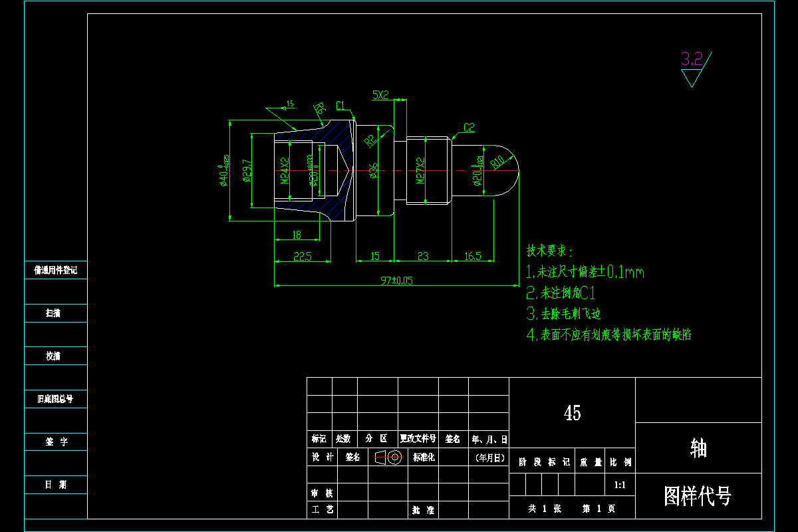798x532 pixels.
Task: Select note line 2.未注倒角C1
Action: (560, 293)
